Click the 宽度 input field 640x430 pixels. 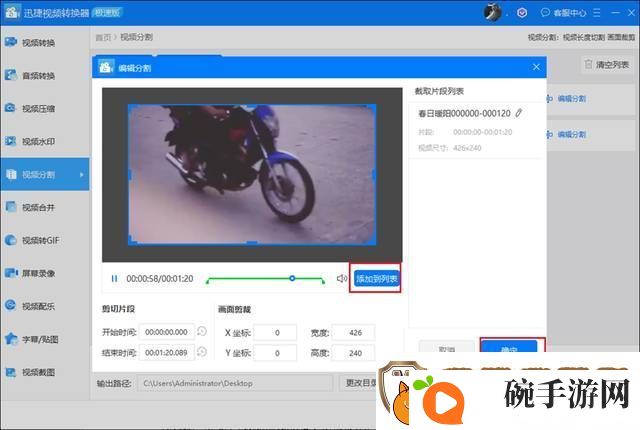point(353,332)
